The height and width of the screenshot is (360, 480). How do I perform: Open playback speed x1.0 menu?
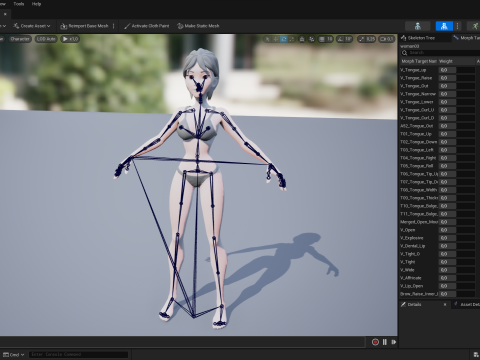click(70, 39)
